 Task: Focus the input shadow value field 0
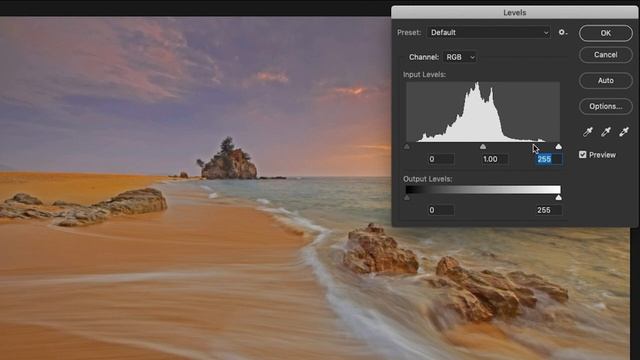[441, 159]
